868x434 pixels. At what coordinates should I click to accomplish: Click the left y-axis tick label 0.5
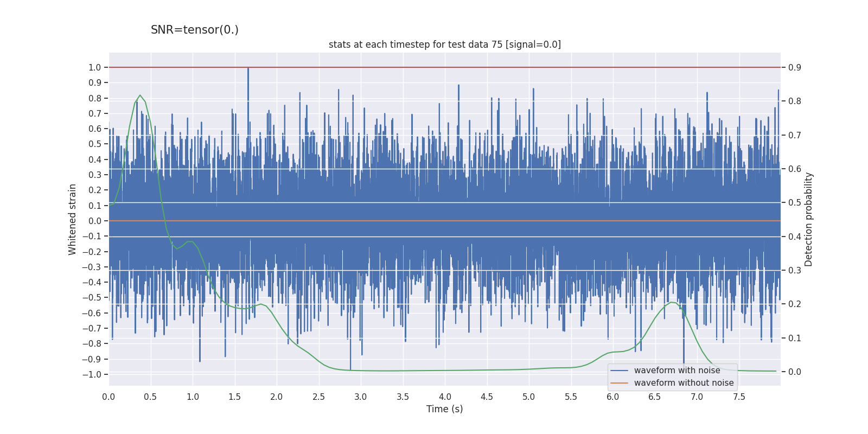click(95, 144)
